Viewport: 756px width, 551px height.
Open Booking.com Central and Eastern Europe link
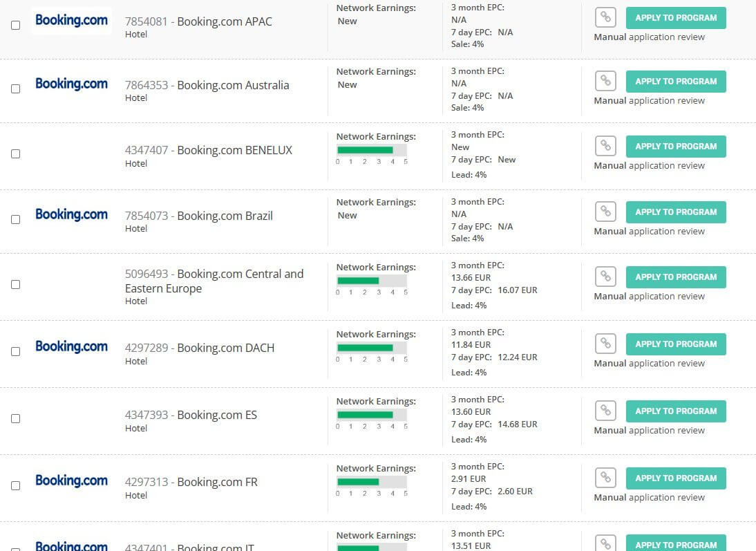click(x=214, y=281)
